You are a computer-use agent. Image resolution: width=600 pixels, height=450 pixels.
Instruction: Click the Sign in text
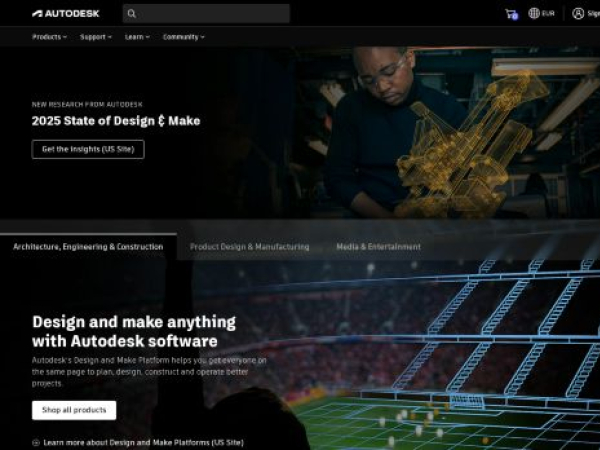pyautogui.click(x=593, y=14)
